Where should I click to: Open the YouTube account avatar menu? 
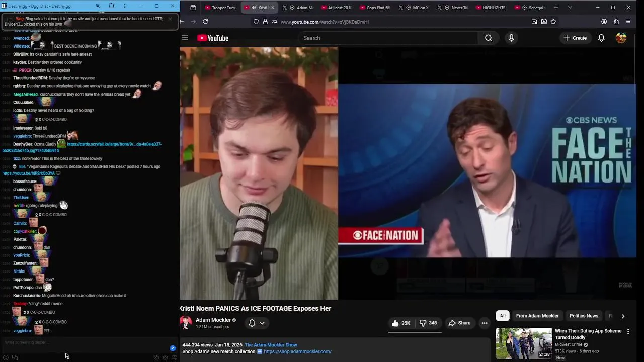pyautogui.click(x=621, y=38)
